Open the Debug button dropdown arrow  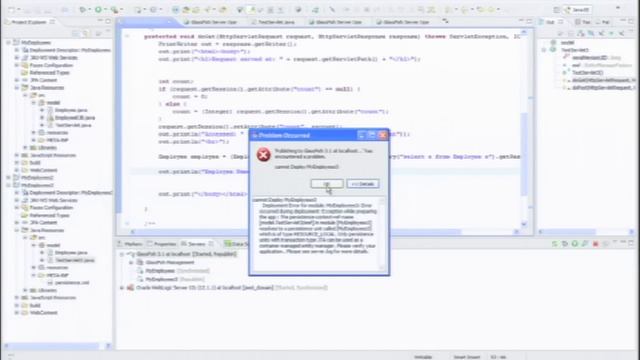(89, 10)
